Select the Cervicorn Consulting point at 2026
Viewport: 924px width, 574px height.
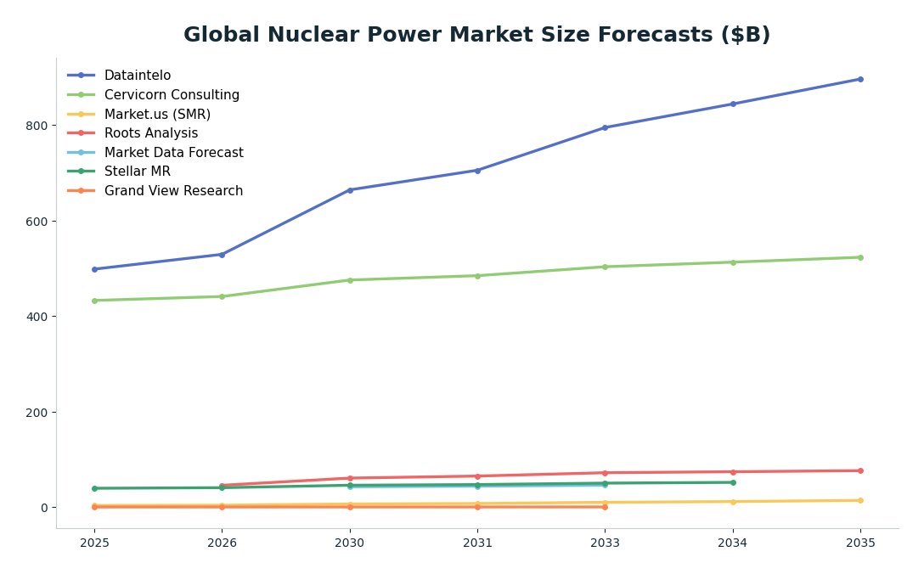[223, 296]
